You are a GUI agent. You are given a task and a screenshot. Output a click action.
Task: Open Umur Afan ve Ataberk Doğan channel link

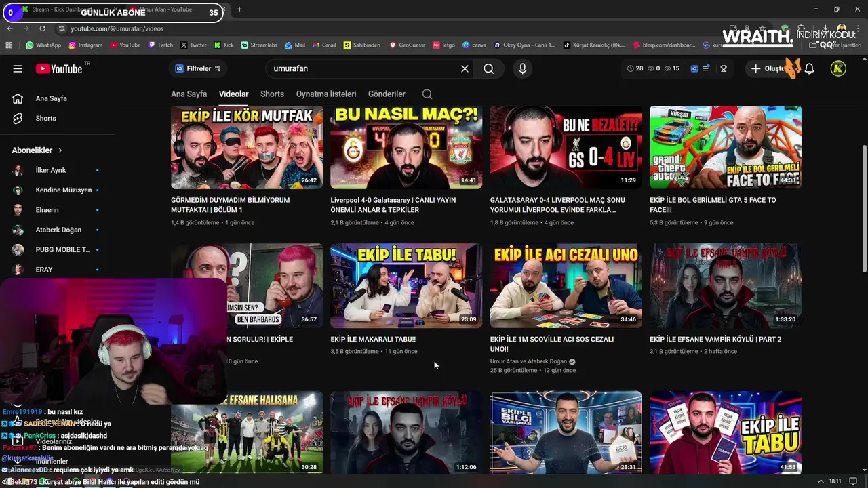[x=528, y=361]
